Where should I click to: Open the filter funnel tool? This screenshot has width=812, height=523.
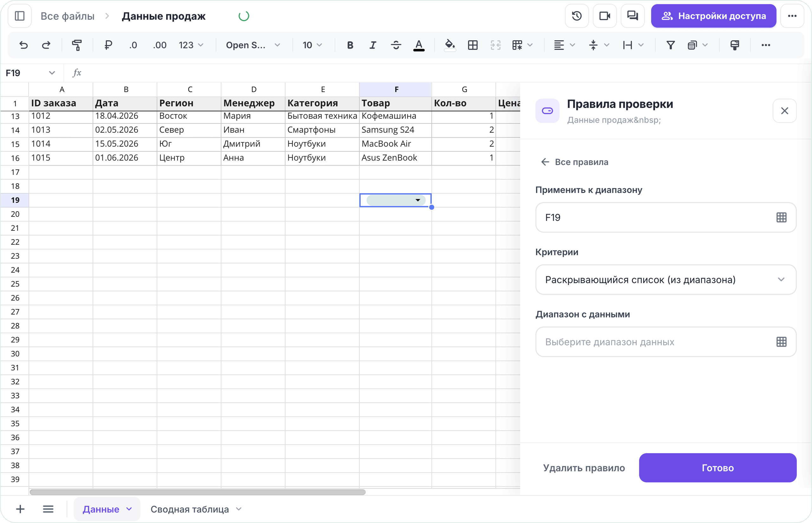671,45
